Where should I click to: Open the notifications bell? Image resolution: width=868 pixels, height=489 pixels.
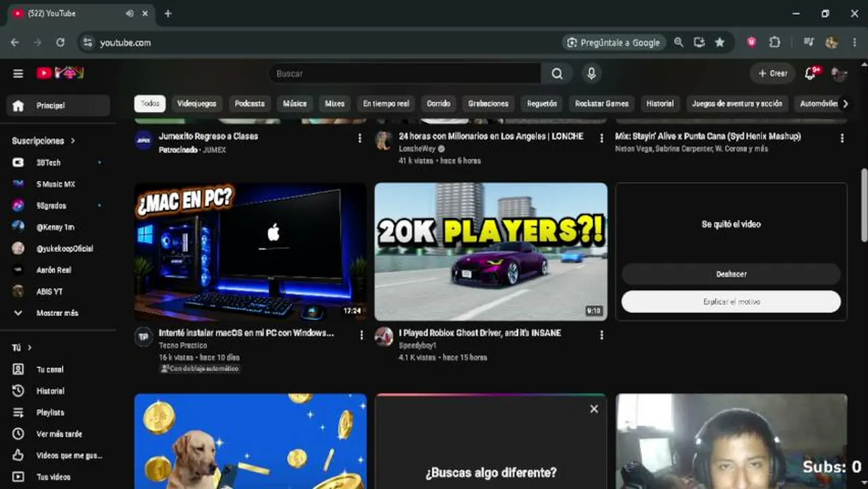[x=810, y=73]
